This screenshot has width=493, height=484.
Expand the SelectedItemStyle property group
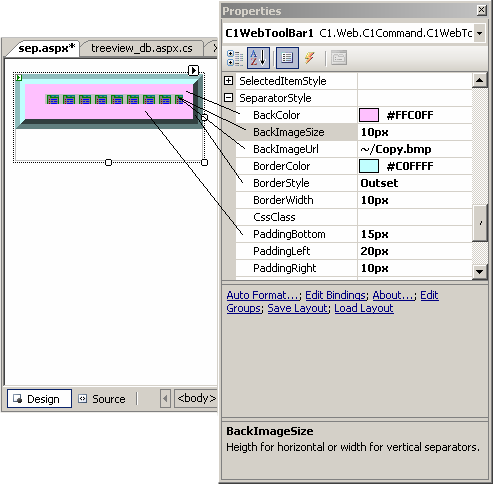229,80
